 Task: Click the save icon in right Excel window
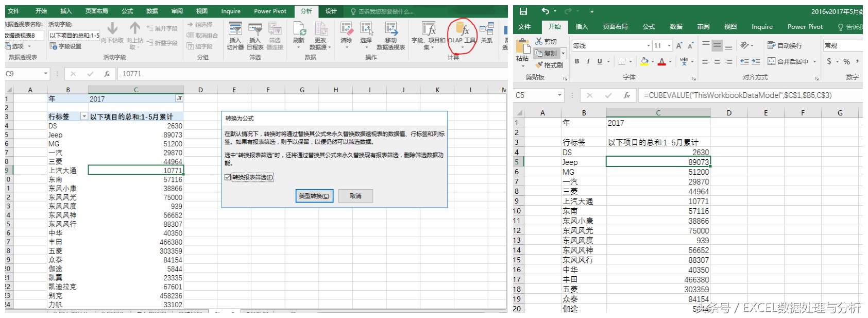(523, 11)
